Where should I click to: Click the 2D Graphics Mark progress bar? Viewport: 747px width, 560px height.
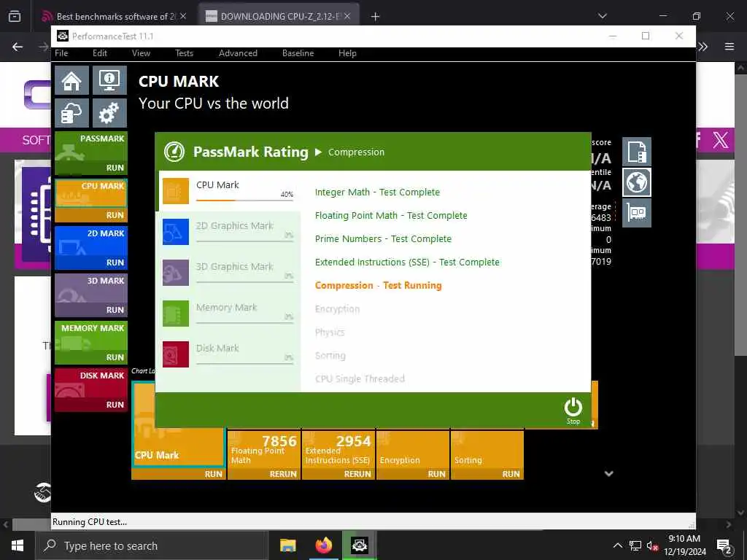click(x=244, y=241)
